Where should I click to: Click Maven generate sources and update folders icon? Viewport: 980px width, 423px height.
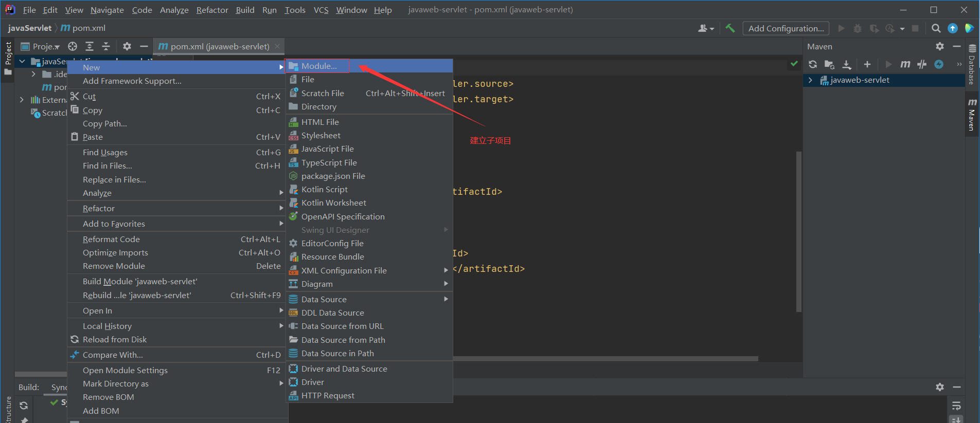tap(829, 64)
